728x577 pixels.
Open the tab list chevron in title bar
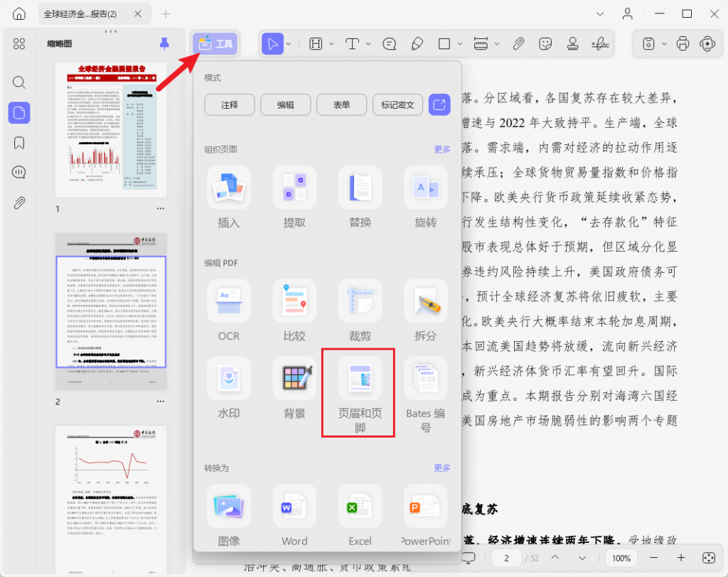click(600, 14)
